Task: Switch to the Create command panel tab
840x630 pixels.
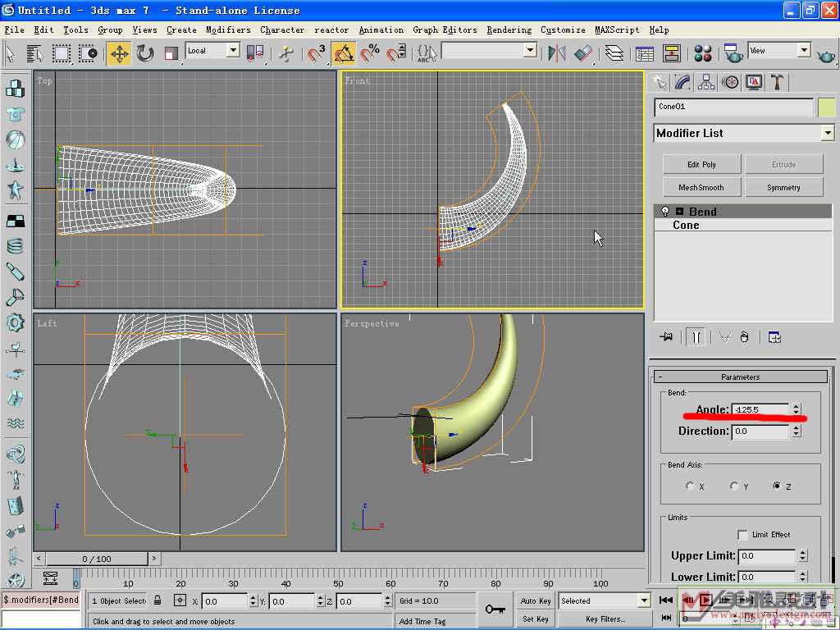Action: [x=661, y=83]
